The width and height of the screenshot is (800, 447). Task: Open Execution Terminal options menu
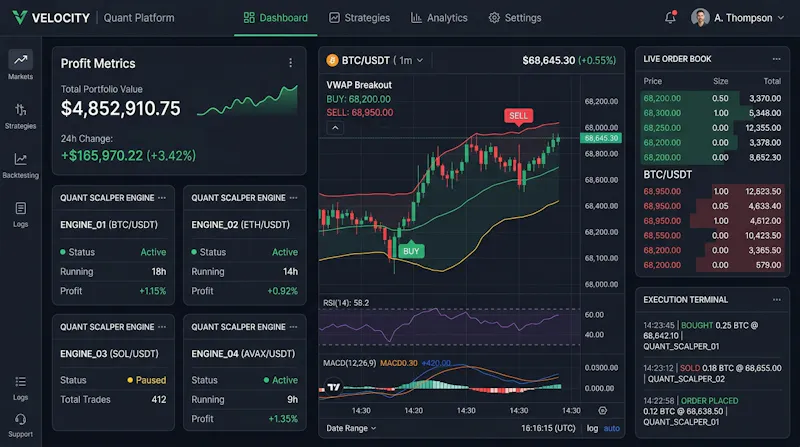pyautogui.click(x=777, y=300)
